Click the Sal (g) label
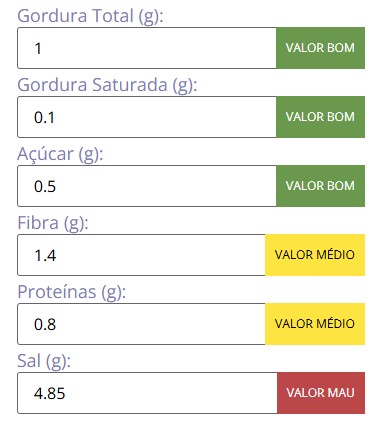The width and height of the screenshot is (381, 428). coord(44,361)
